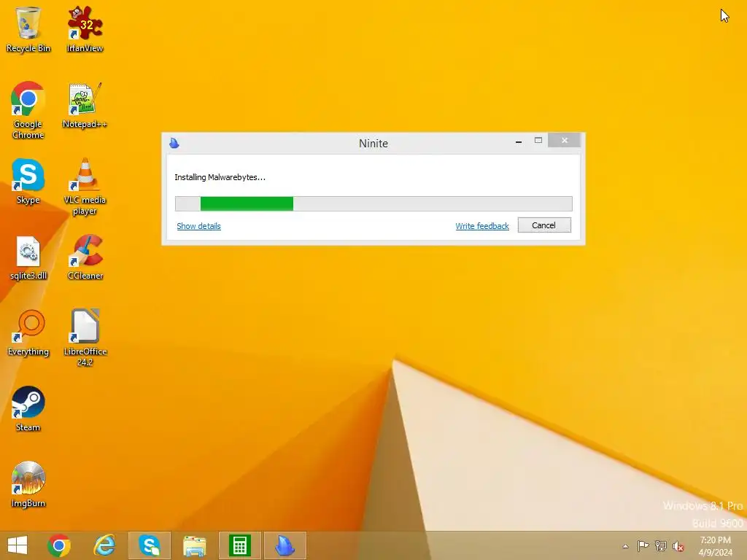The image size is (747, 560).
Task: Click Show details link in Ninite
Action: coord(198,226)
